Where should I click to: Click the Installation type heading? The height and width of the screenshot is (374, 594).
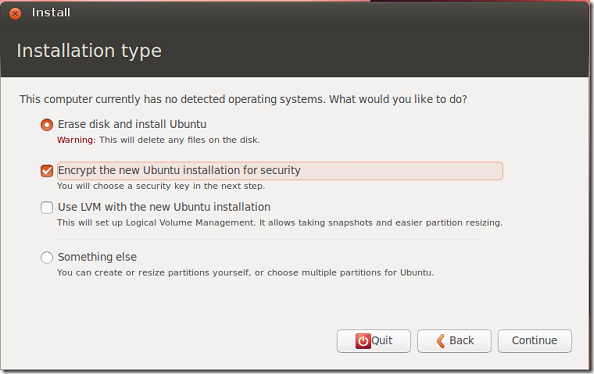coord(89,51)
